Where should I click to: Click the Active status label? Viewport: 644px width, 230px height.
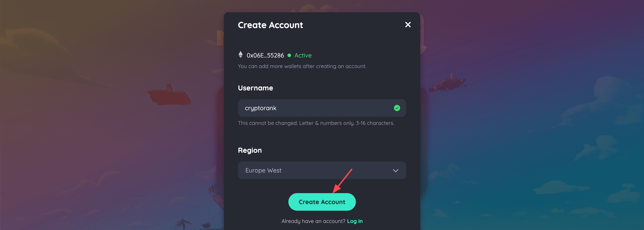tap(303, 55)
